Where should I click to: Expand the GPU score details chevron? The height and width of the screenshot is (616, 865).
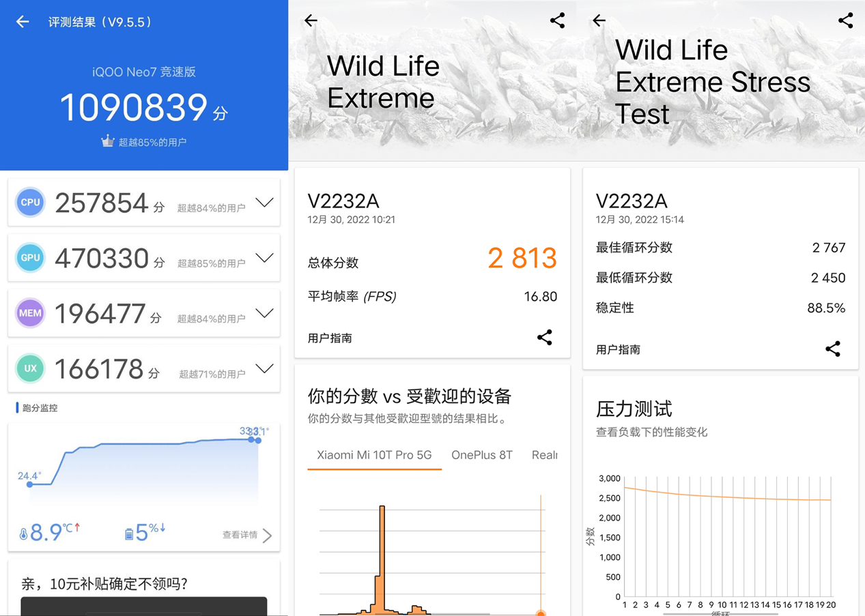click(264, 258)
